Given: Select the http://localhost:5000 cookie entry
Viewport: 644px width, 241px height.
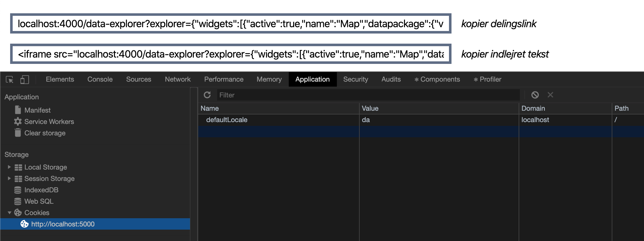Looking at the screenshot, I should (x=63, y=224).
